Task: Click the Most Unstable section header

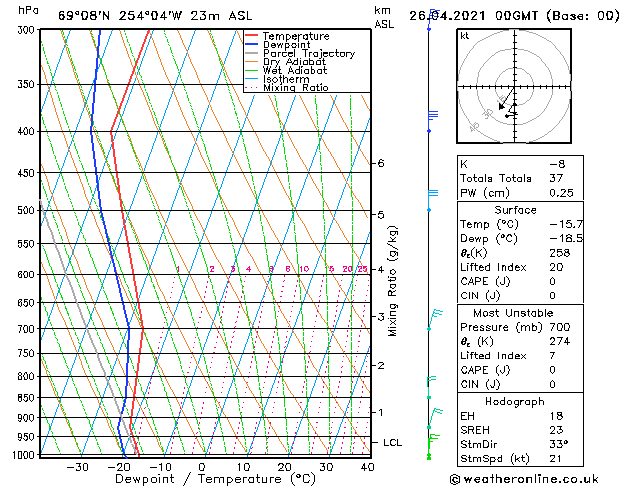Action: click(x=516, y=313)
